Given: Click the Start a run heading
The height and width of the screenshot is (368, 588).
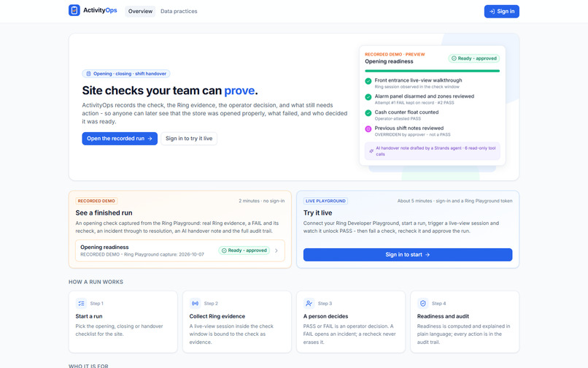Looking at the screenshot, I should tap(89, 316).
